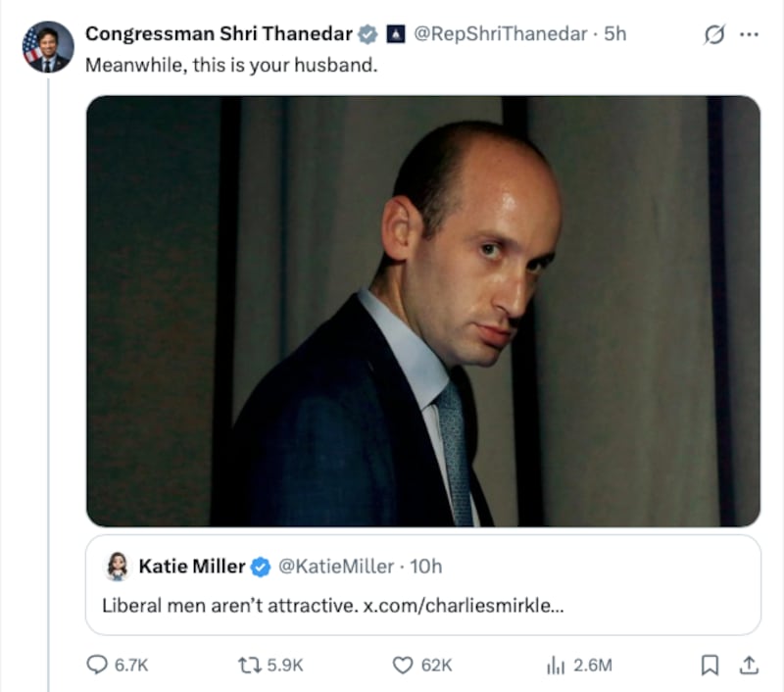Click the repost icon showing 5.9K
This screenshot has height=692, width=784.
coord(248,665)
